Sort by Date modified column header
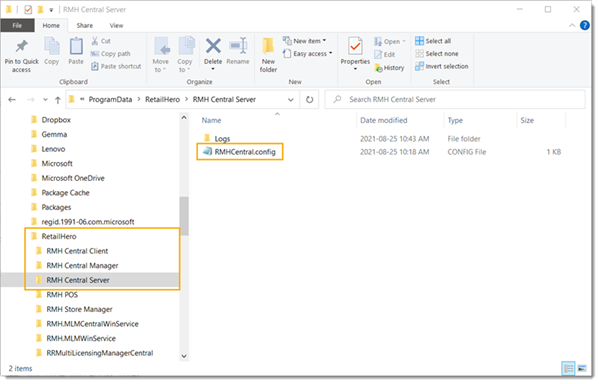This screenshot has width=599, height=384. pos(384,120)
